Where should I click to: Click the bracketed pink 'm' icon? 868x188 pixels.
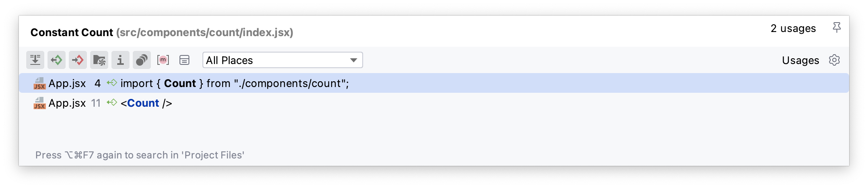[163, 60]
